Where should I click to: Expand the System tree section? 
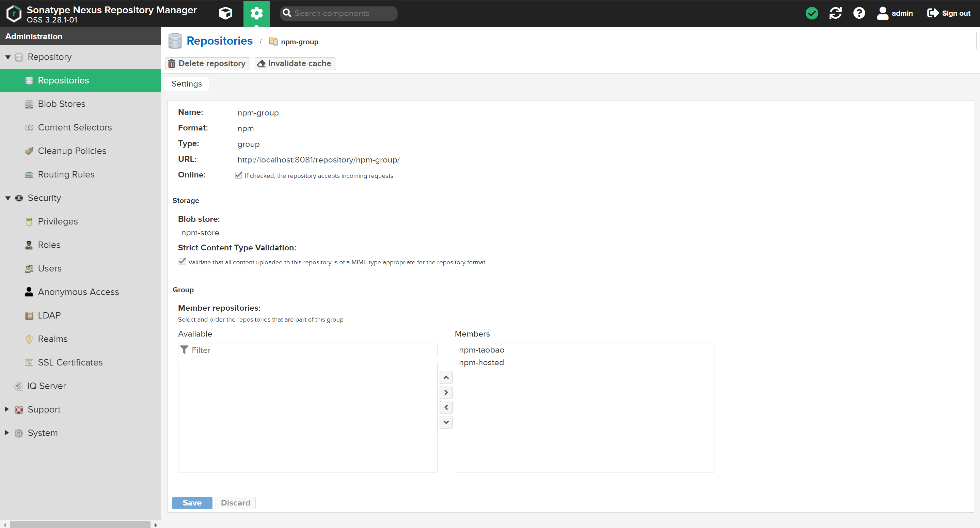[x=6, y=433]
